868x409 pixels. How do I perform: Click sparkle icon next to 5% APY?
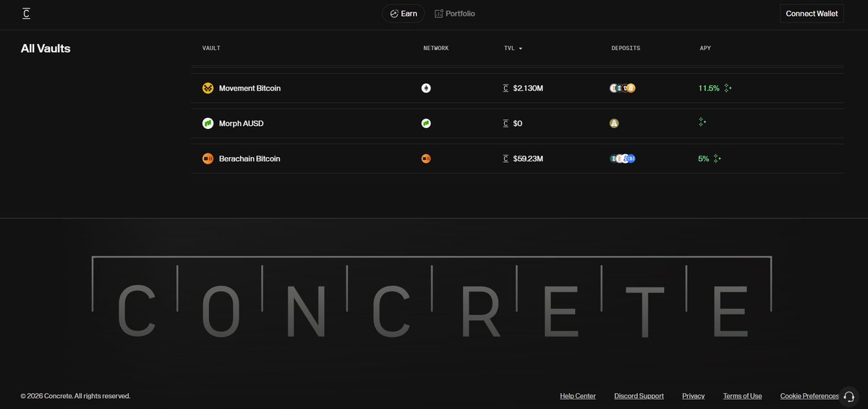(x=717, y=159)
